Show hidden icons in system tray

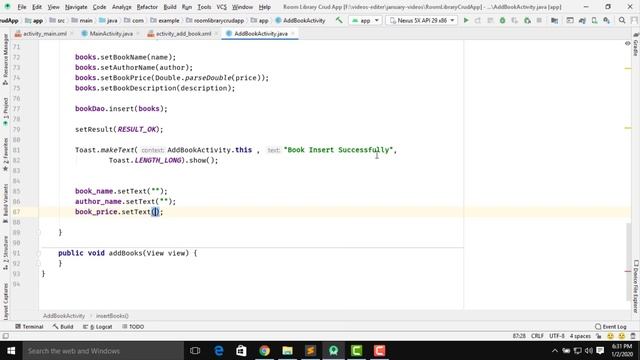pos(554,351)
